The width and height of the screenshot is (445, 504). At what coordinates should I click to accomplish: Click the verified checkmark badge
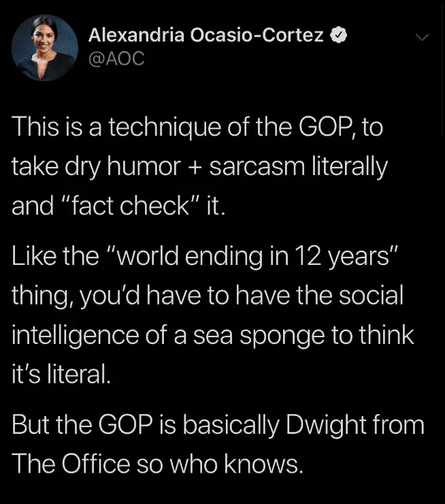(337, 35)
